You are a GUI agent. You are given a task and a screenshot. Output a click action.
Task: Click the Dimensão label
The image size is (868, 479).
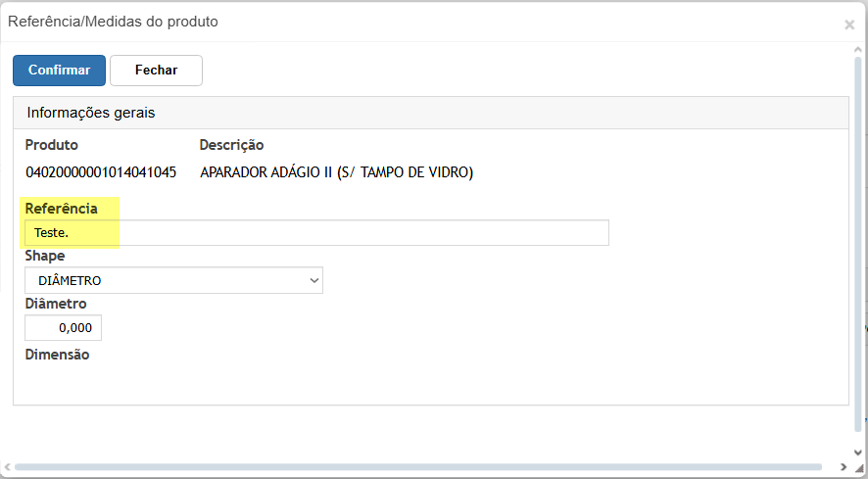[x=57, y=355]
